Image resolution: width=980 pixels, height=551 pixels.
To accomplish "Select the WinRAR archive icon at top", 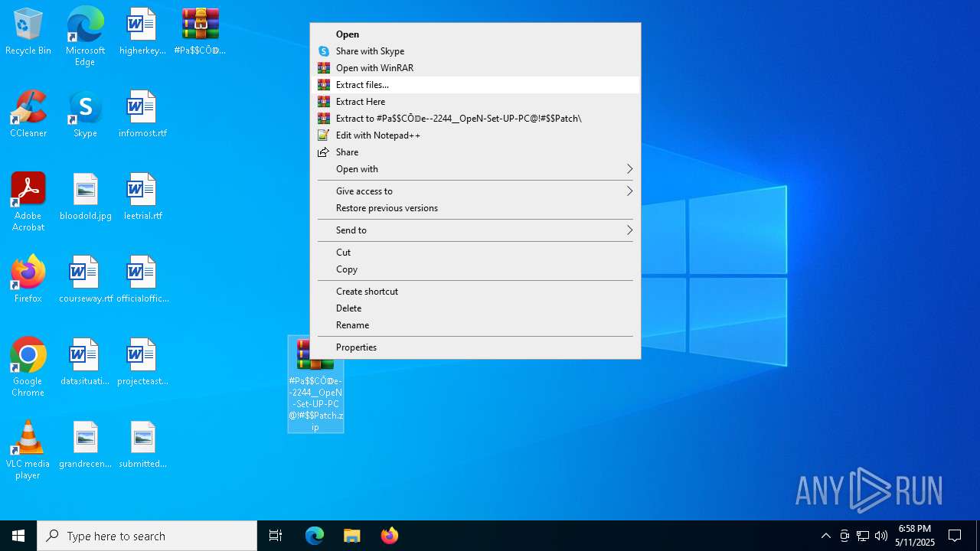I will [201, 32].
